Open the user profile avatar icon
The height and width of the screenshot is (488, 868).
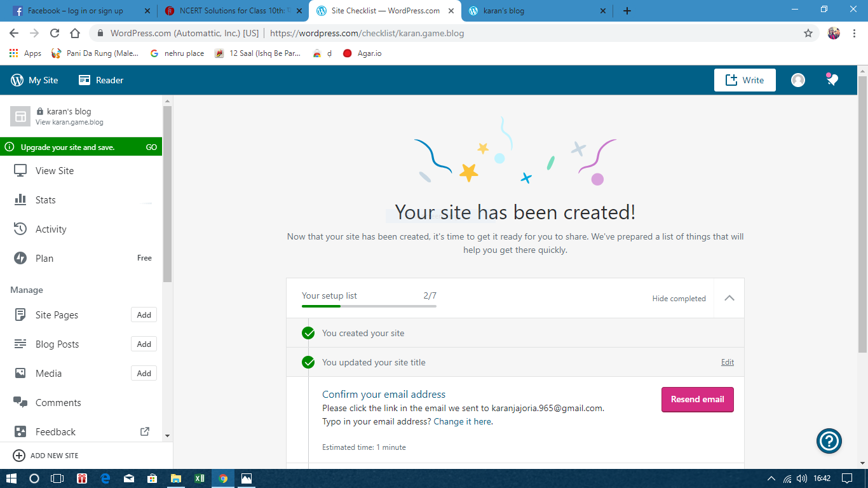797,80
